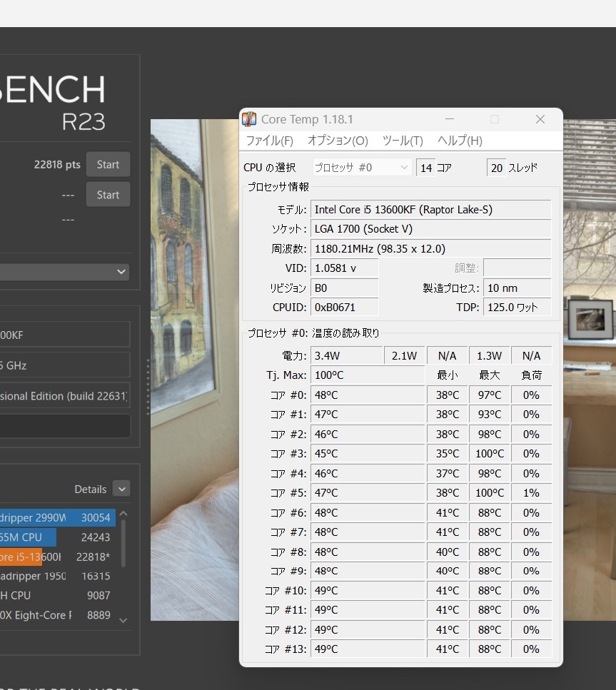Expand the Details dropdown in ranking panel
Image resolution: width=616 pixels, height=690 pixels.
(121, 489)
